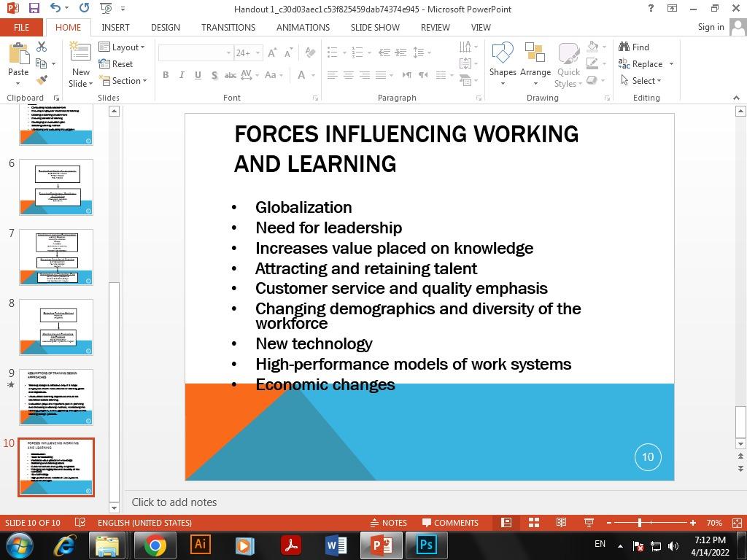Screen dimensions: 747x560
Task: Increase font size
Action: tap(272, 52)
